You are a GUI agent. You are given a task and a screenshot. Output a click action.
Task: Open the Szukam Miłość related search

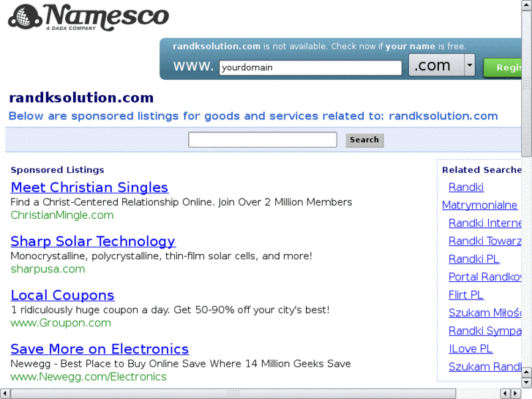pyautogui.click(x=485, y=313)
